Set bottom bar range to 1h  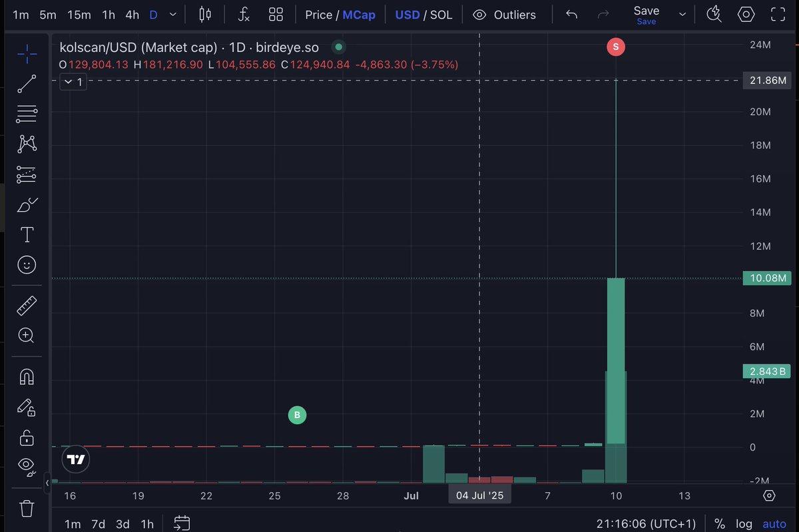(147, 524)
